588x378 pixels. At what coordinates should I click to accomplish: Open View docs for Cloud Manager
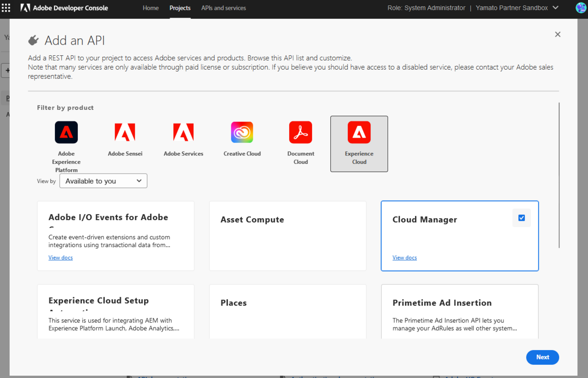click(x=404, y=257)
